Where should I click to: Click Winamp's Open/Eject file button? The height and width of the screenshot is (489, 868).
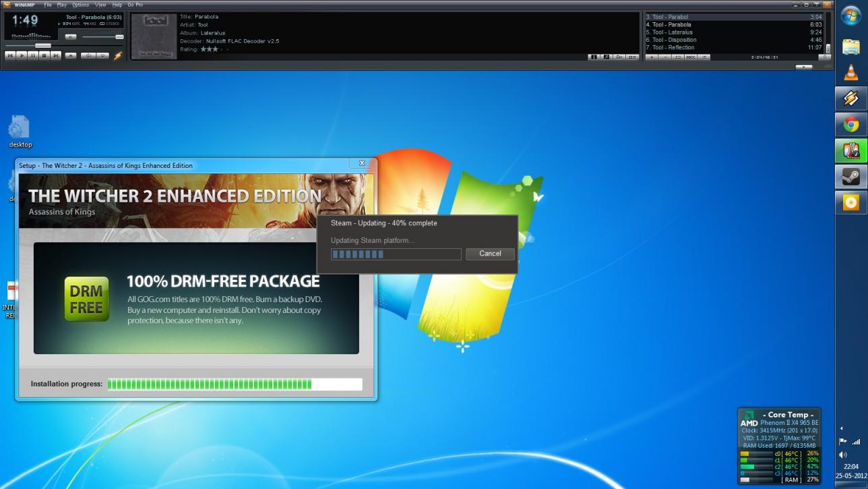(71, 55)
